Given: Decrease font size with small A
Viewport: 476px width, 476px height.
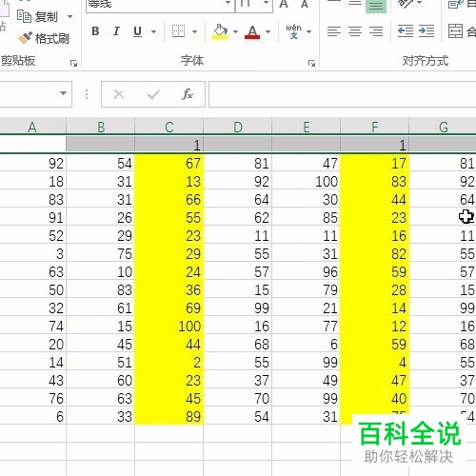Looking at the screenshot, I should click(x=305, y=5).
